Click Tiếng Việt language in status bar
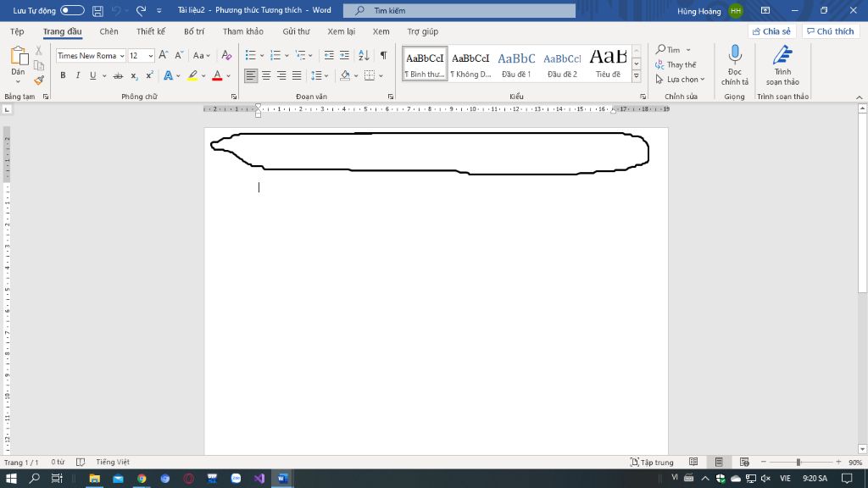 tap(113, 462)
